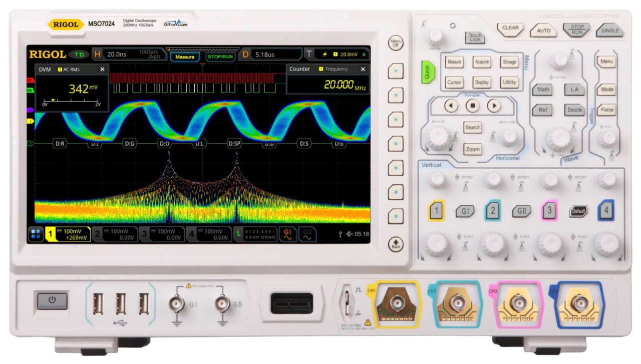Tap the GI generator icon on screen

(287, 234)
